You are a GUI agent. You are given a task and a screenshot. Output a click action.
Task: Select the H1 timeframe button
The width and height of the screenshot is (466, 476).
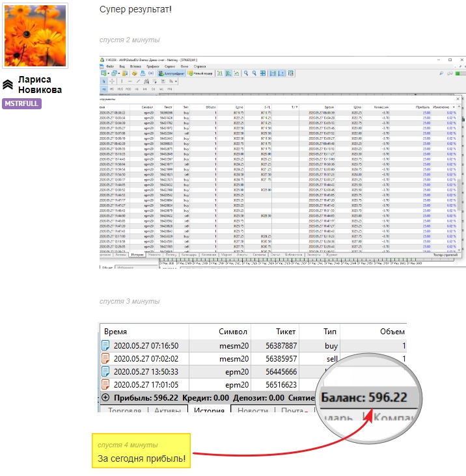pyautogui.click(x=137, y=89)
